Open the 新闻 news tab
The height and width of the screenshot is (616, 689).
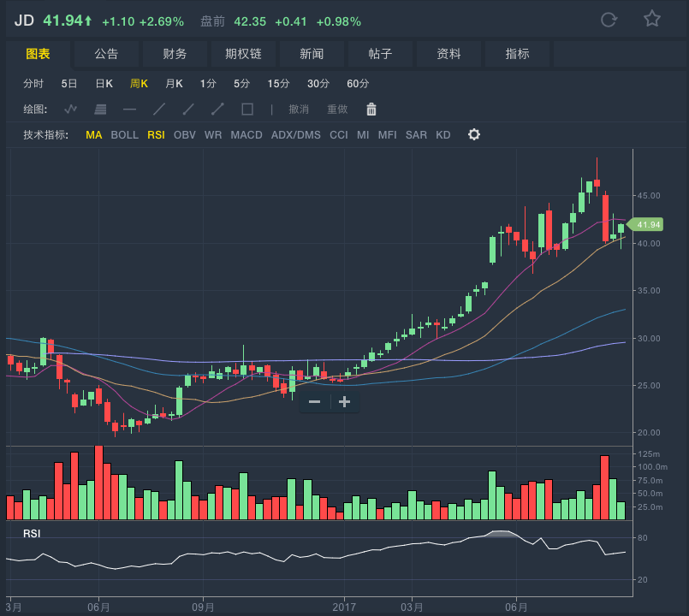pos(312,54)
